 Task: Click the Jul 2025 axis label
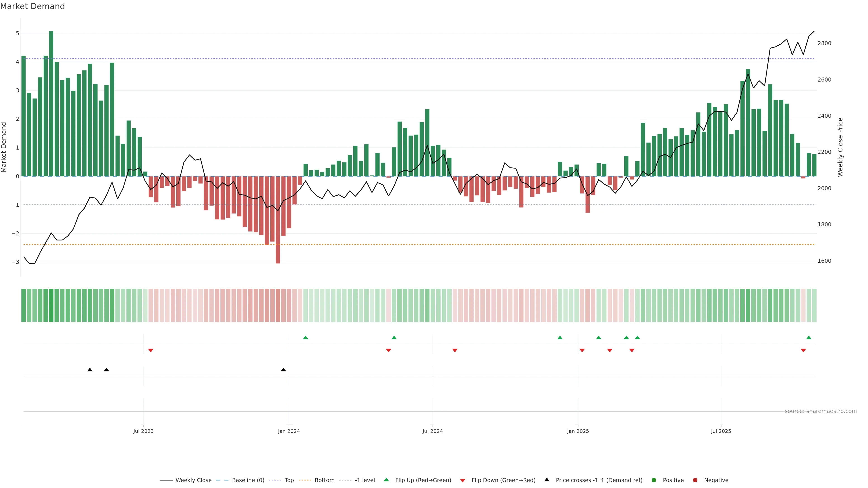[721, 432]
